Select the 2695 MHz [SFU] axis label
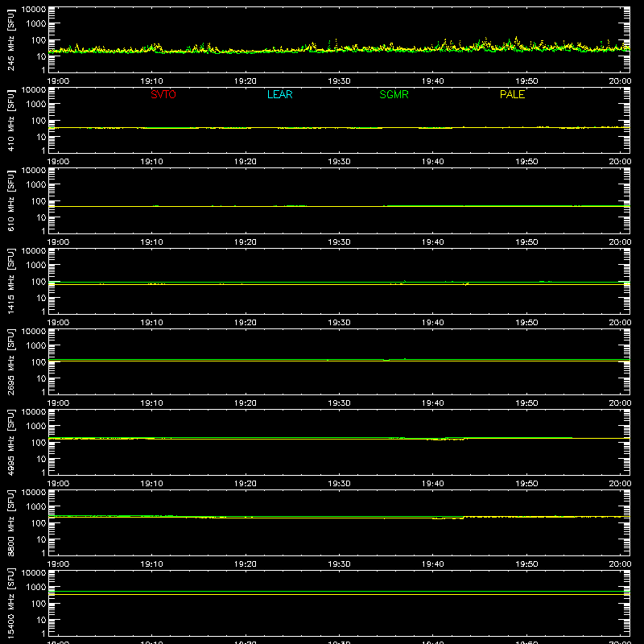Image resolution: width=644 pixels, height=644 pixels. coord(11,362)
